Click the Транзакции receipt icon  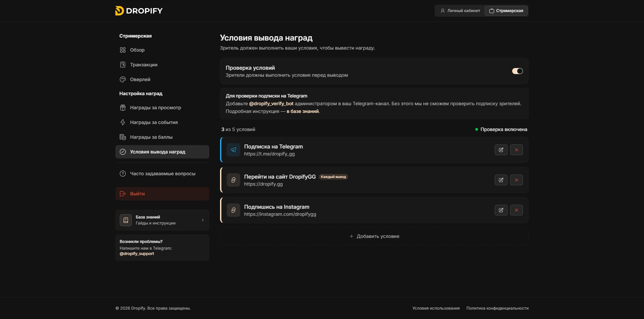click(123, 65)
